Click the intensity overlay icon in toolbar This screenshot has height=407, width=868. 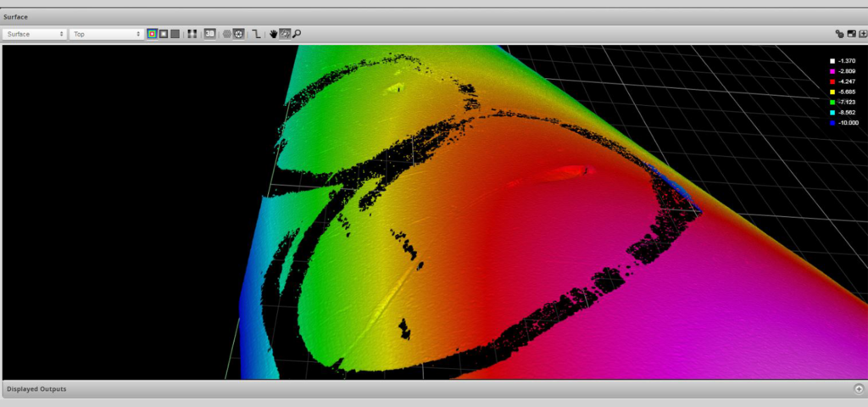tap(192, 34)
